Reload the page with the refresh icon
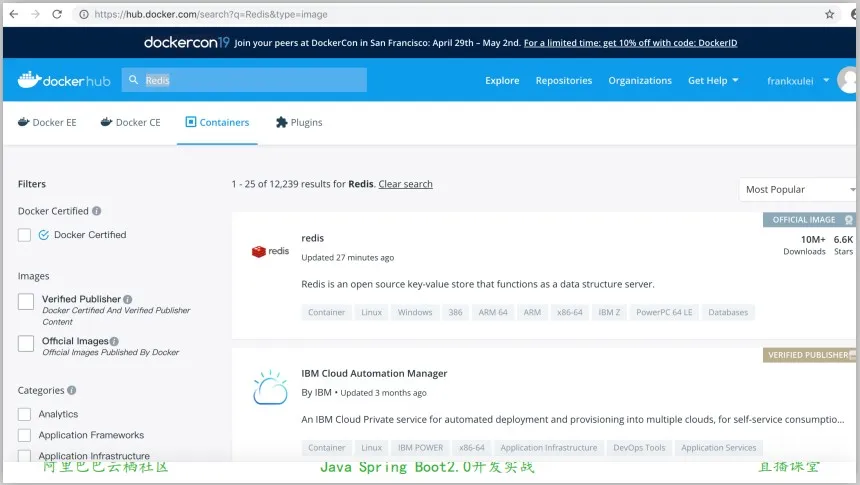This screenshot has width=860, height=485. click(x=57, y=14)
